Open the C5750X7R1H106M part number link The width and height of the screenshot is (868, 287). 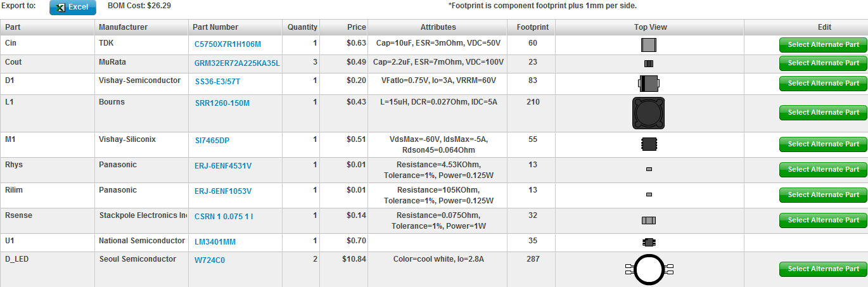pos(228,44)
